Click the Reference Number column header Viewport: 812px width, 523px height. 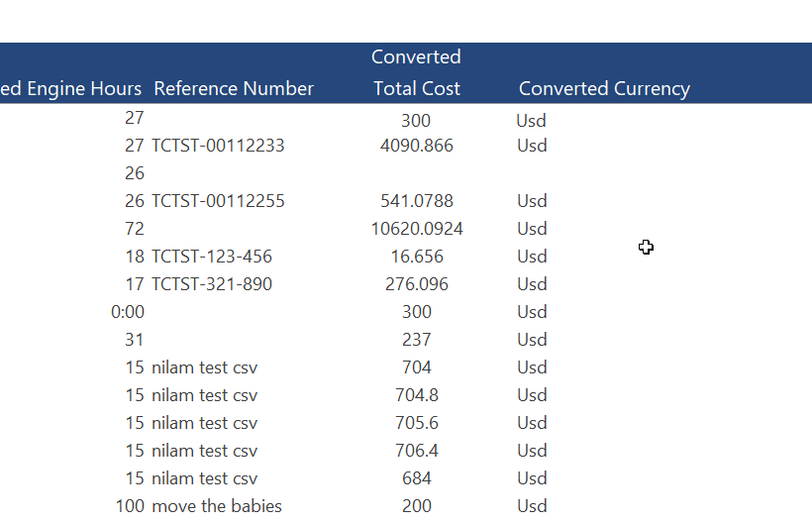(x=234, y=88)
